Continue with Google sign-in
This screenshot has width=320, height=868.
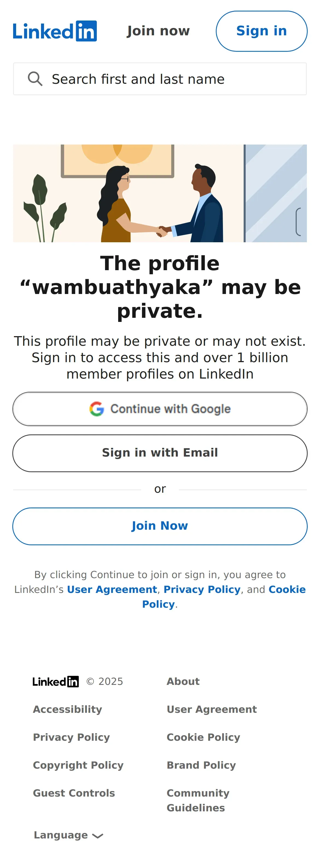pyautogui.click(x=160, y=409)
